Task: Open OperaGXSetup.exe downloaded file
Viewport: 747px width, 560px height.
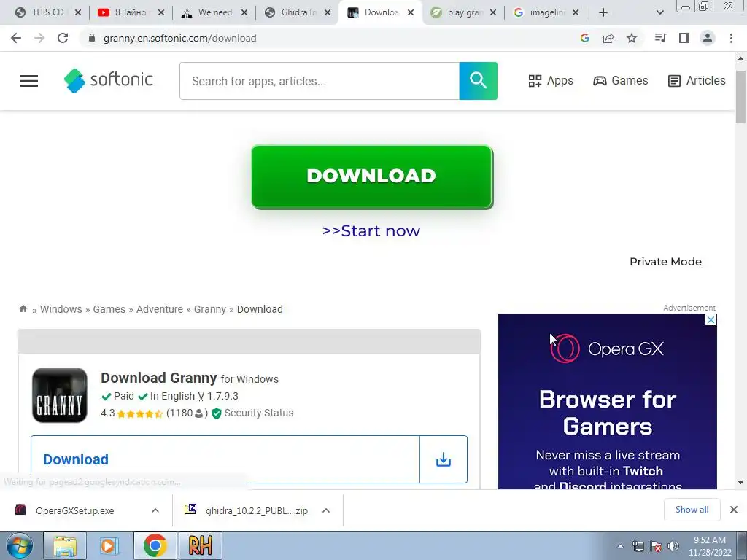Action: click(x=75, y=510)
